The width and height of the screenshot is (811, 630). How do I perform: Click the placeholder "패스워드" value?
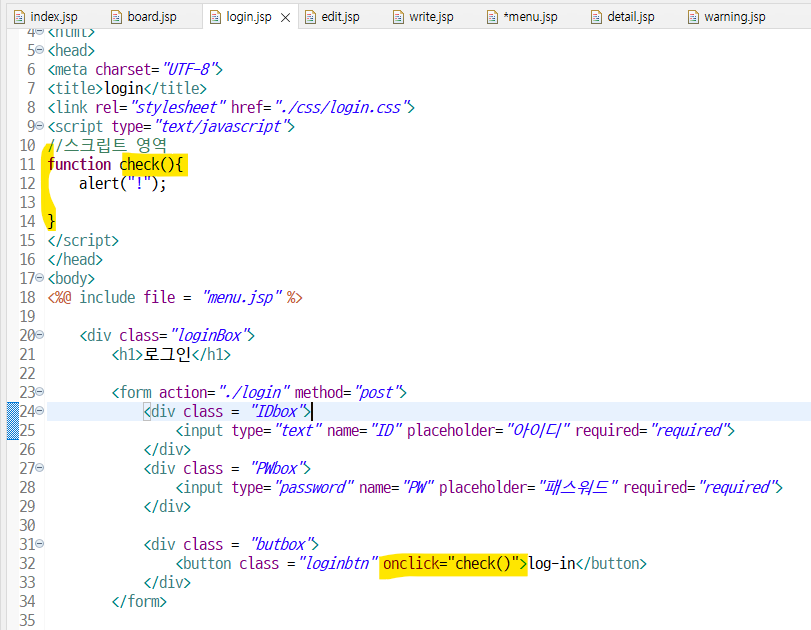pos(578,487)
